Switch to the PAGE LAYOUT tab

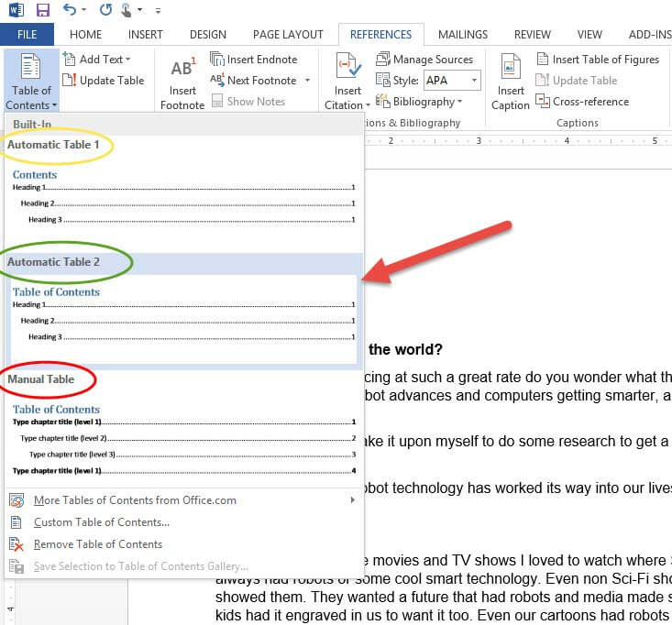pos(288,34)
